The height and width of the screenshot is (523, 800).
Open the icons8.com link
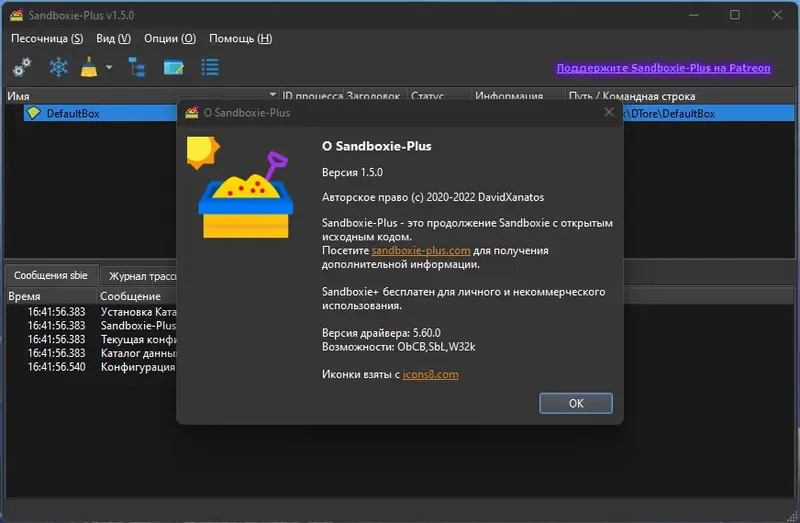[x=431, y=375]
